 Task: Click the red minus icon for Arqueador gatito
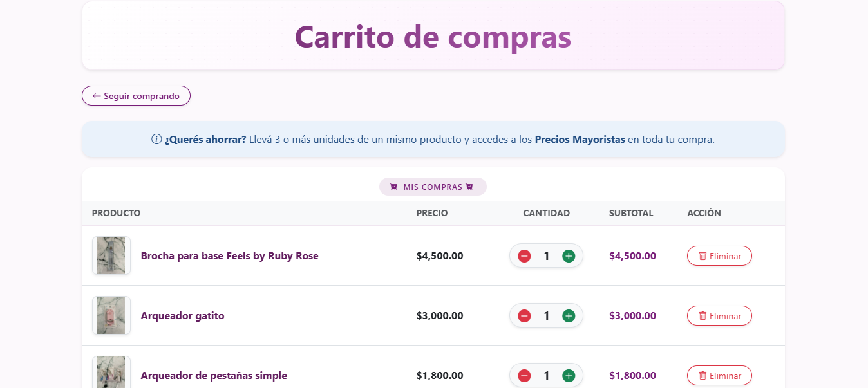524,315
